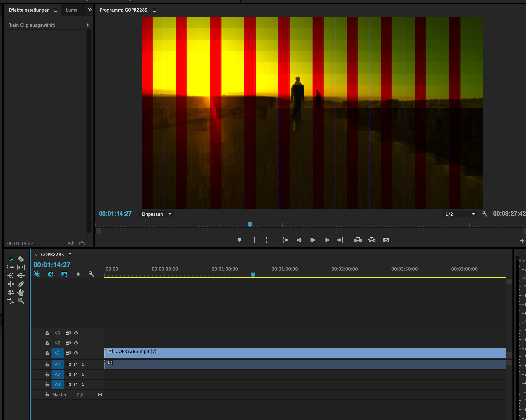
Task: Mute the A1 audio track
Action: click(x=76, y=364)
